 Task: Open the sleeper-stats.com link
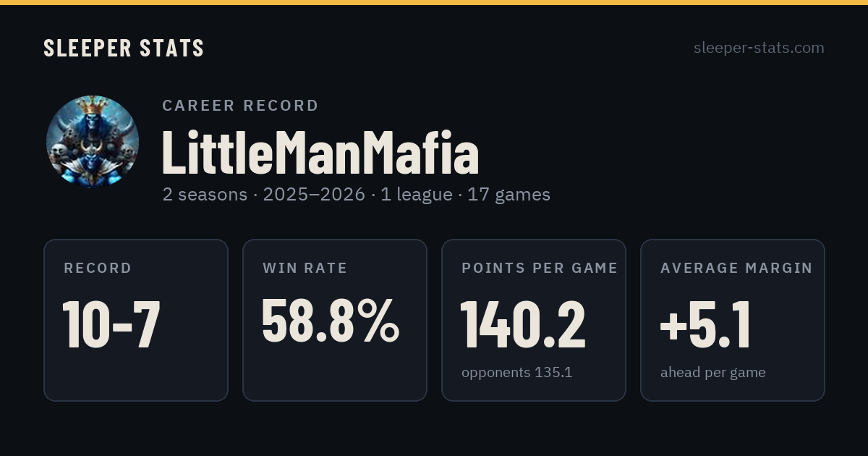click(759, 48)
